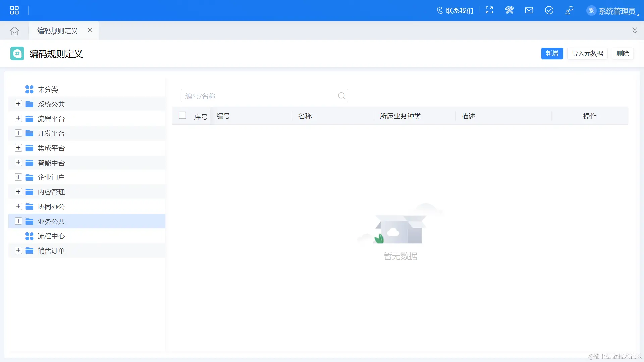Go to home page icon
644x362 pixels.
(14, 31)
